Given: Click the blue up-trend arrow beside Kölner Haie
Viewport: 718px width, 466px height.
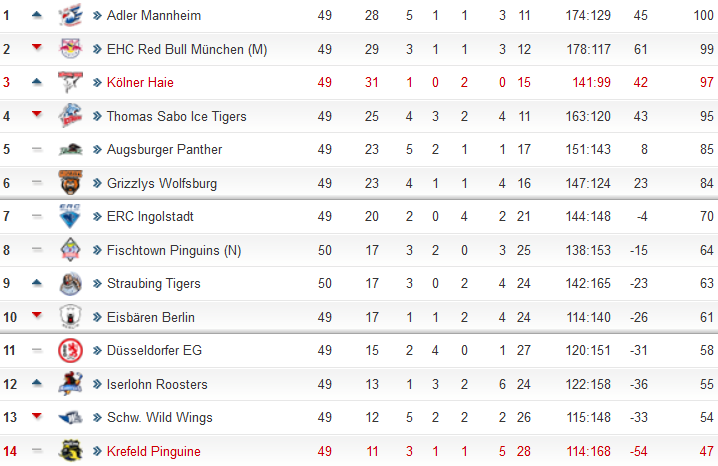Looking at the screenshot, I should pos(37,82).
